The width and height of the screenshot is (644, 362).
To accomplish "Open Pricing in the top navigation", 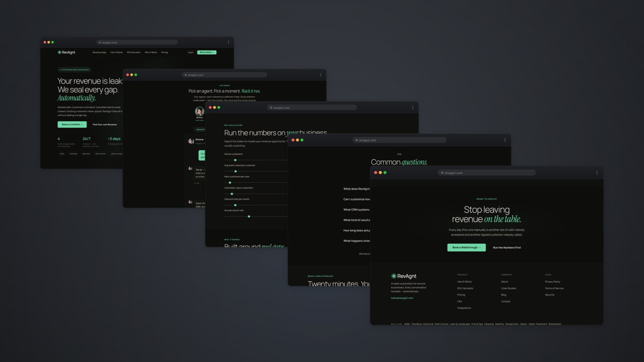I will point(164,52).
